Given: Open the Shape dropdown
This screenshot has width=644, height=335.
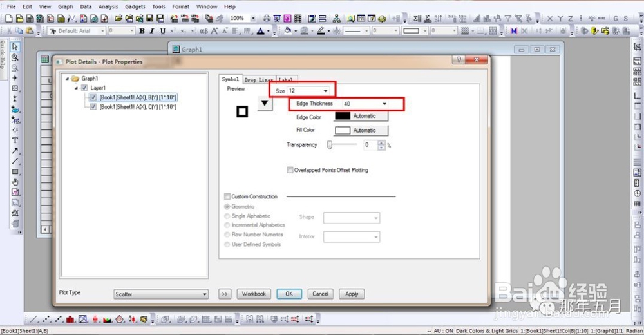Looking at the screenshot, I should [352, 218].
